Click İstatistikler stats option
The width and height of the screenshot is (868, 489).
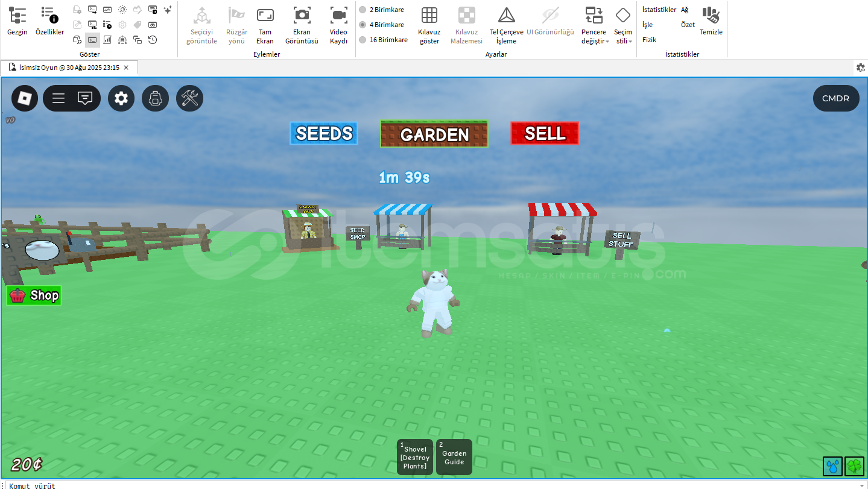coord(659,10)
